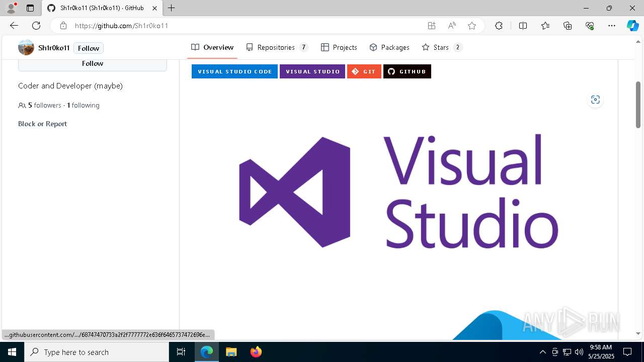Image resolution: width=644 pixels, height=362 pixels.
Task: Click the small Follow button beside username
Action: (x=89, y=48)
